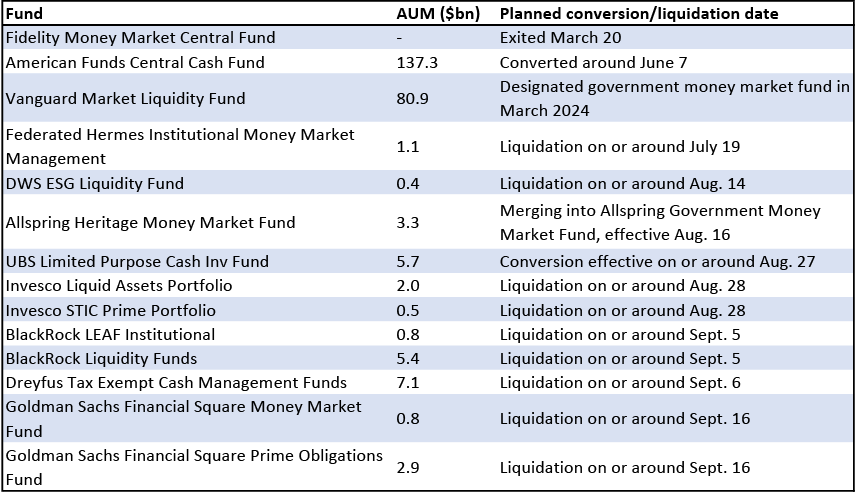Click the Planned conversion/liquidation date header
856x493 pixels.
(639, 14)
